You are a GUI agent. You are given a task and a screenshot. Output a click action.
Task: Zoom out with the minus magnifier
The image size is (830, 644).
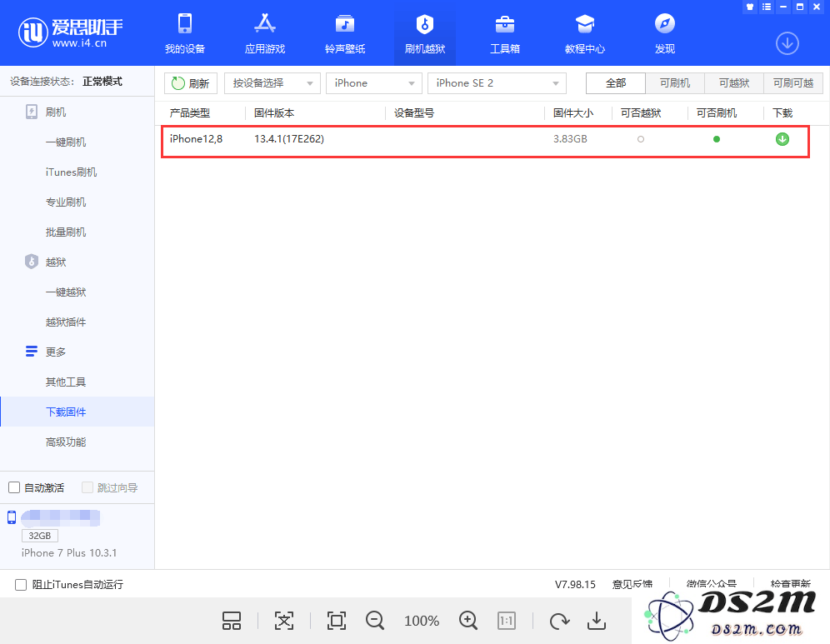[375, 621]
